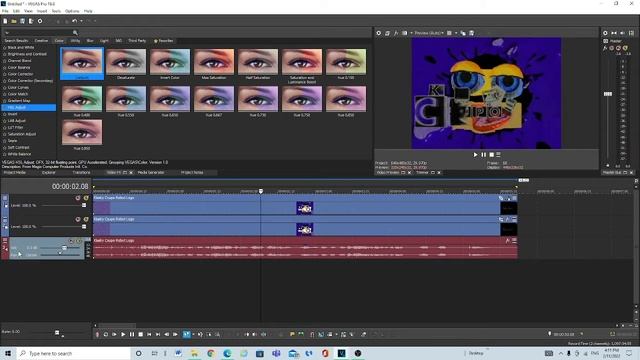This screenshot has width=640, height=360.
Task: Select the Color Corrector (Secondary) effect
Action: [30, 81]
